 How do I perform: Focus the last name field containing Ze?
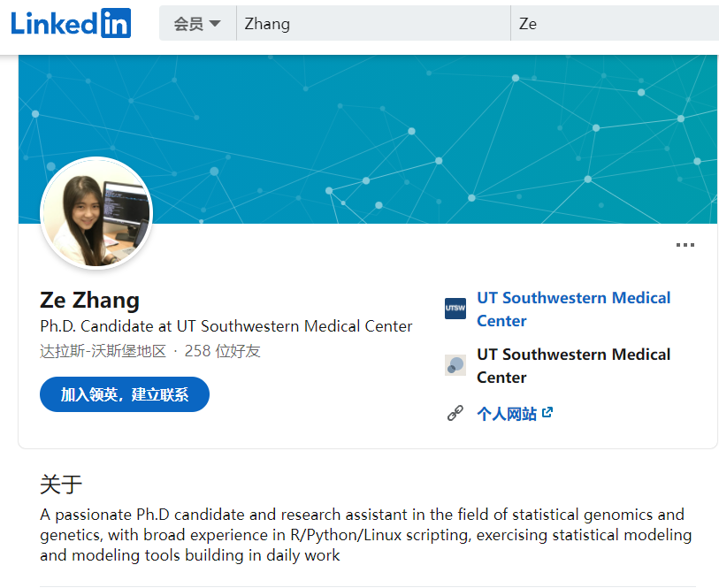coord(615,23)
